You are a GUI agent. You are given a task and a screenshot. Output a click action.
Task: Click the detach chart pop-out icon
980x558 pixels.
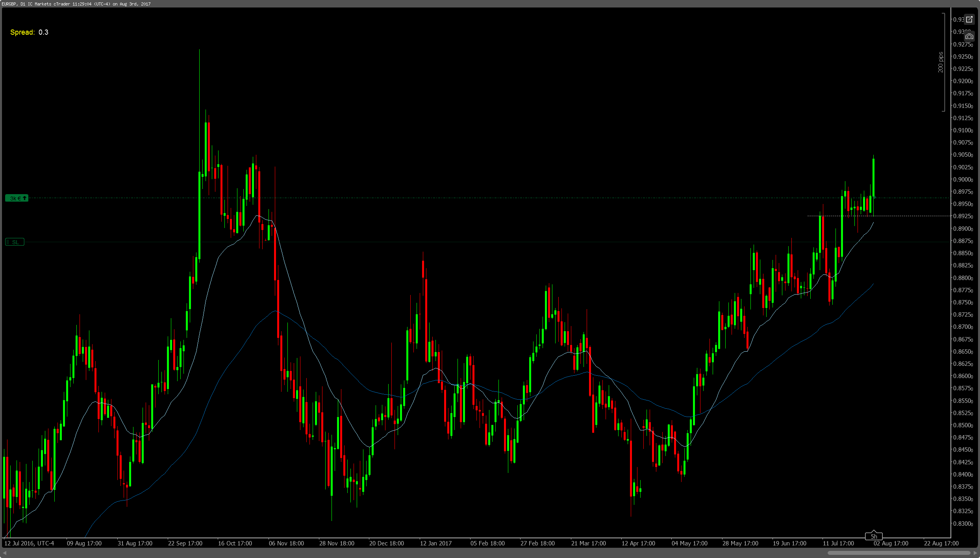point(969,19)
